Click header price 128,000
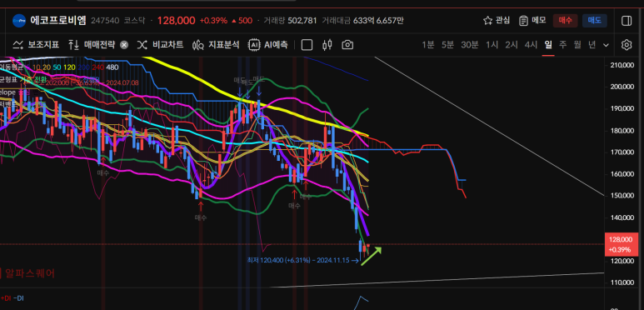 pos(176,21)
